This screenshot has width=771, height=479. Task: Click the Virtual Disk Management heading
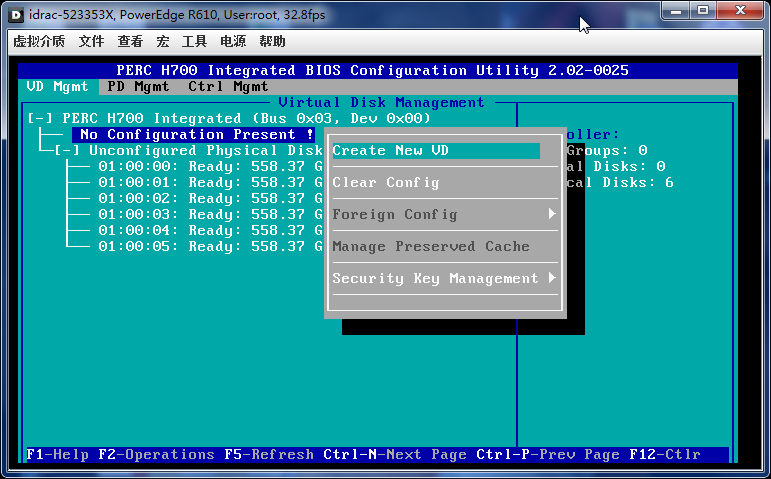381,102
